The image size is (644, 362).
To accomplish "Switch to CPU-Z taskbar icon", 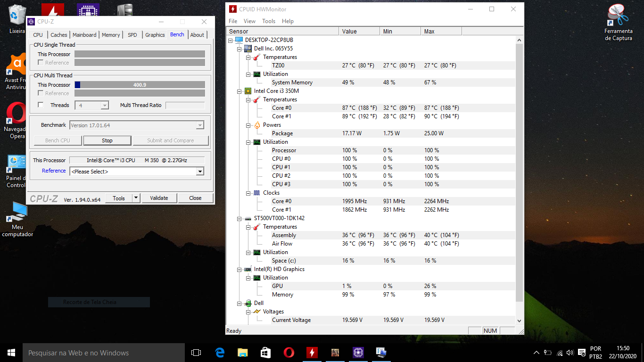I will coord(358,353).
